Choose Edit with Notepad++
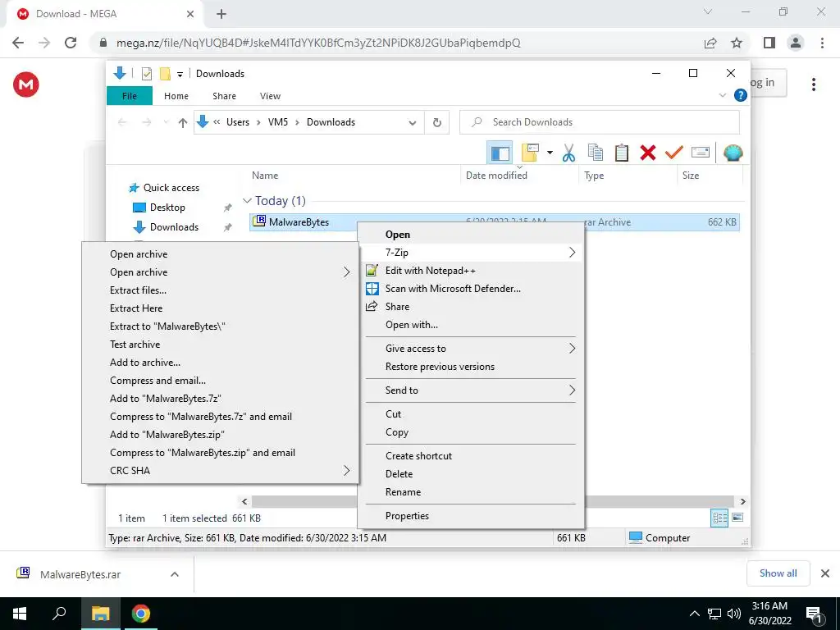This screenshot has height=630, width=840. tap(430, 271)
